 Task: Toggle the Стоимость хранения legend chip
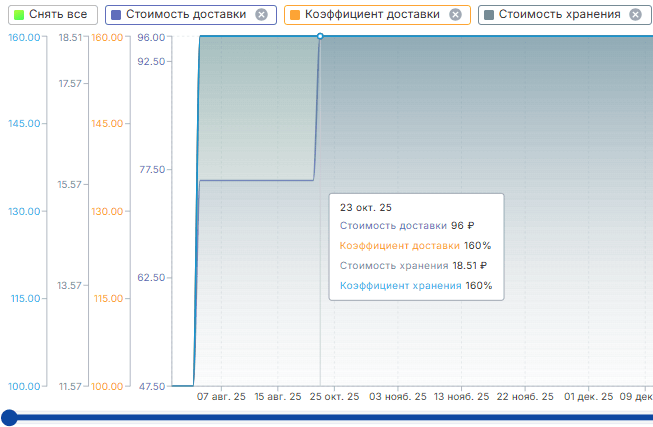point(566,15)
